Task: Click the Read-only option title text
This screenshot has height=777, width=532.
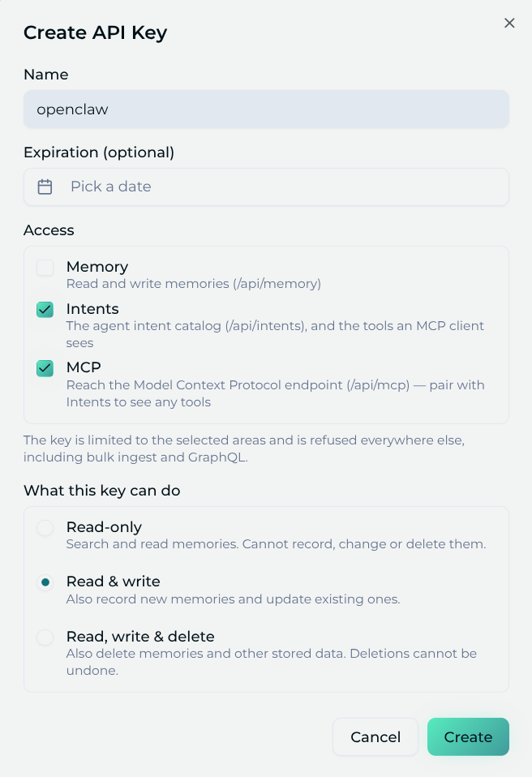Action: [x=104, y=526]
